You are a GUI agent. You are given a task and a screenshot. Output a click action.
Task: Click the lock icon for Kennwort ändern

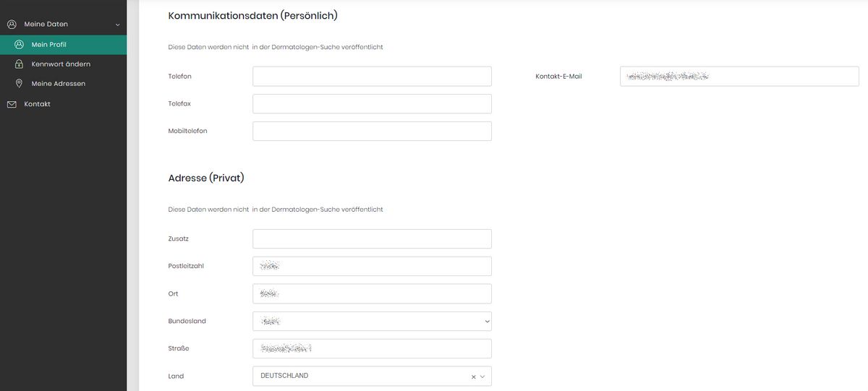pyautogui.click(x=19, y=64)
